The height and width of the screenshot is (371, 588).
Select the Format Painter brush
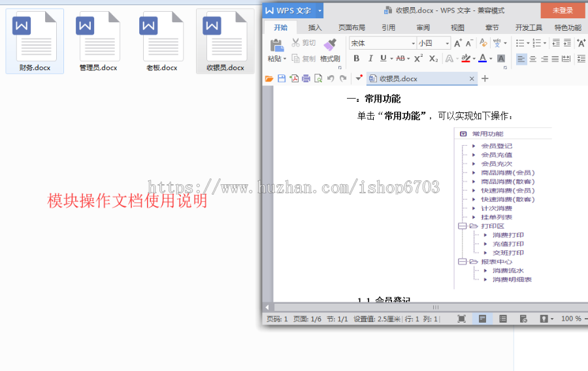click(x=330, y=45)
